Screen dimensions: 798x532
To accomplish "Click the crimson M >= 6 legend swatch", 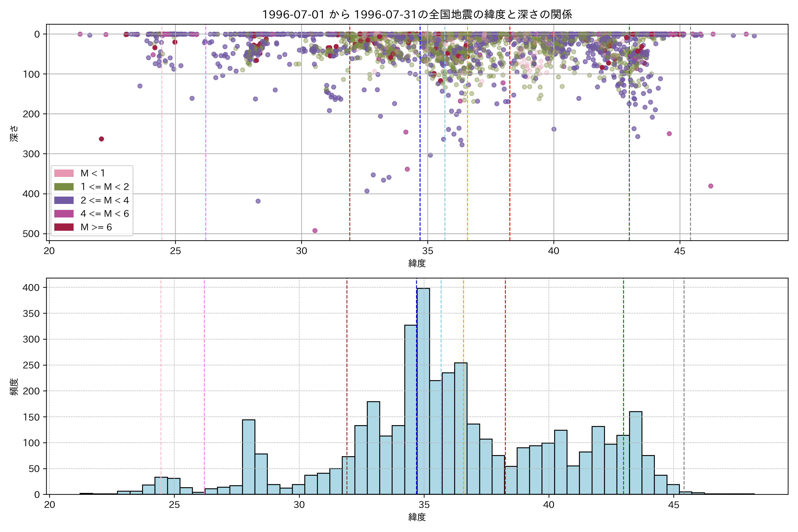I will pyautogui.click(x=64, y=227).
